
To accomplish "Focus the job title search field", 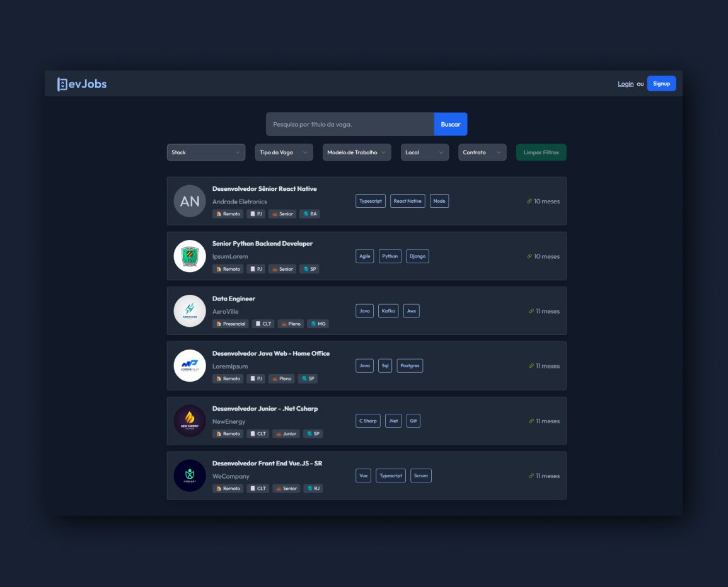I will (350, 124).
